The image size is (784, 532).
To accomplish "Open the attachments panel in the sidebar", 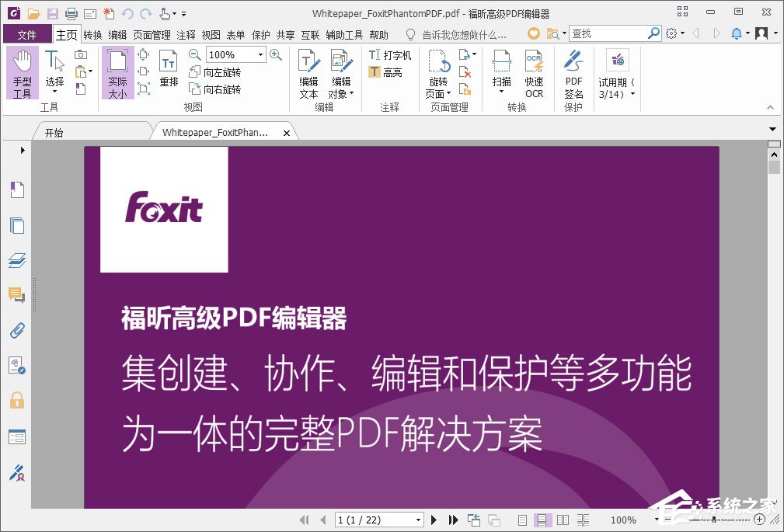I will pos(17,330).
